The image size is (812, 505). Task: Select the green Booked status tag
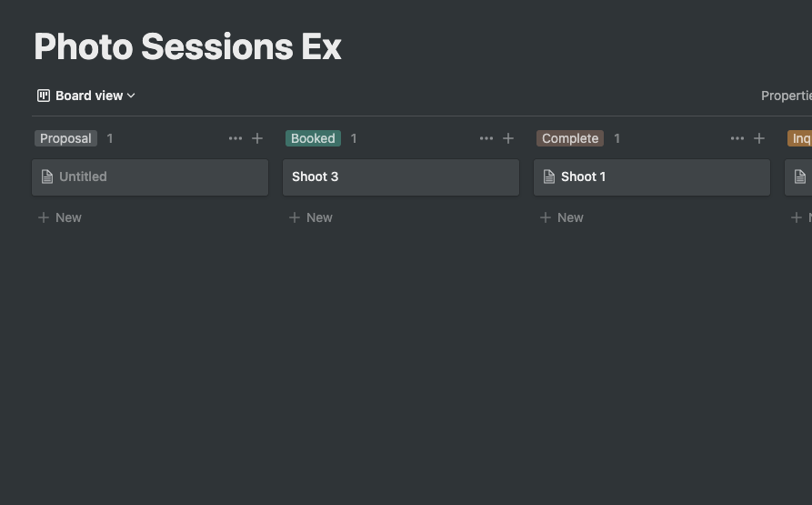coord(314,138)
